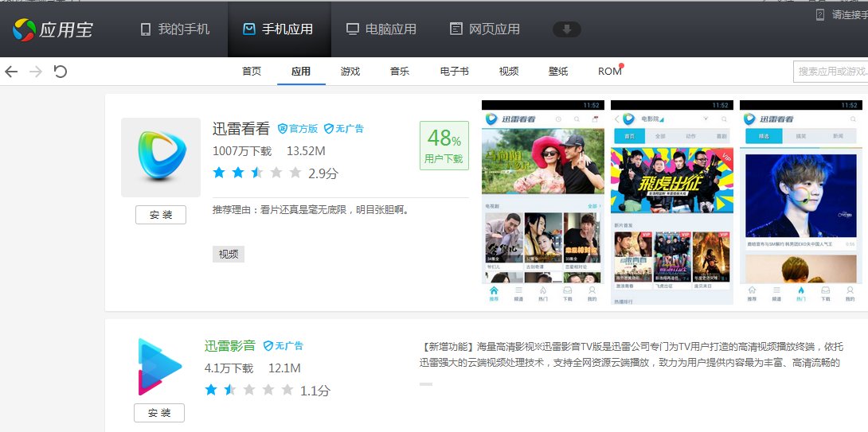
Task: Select ROM in the category bar
Action: click(609, 72)
